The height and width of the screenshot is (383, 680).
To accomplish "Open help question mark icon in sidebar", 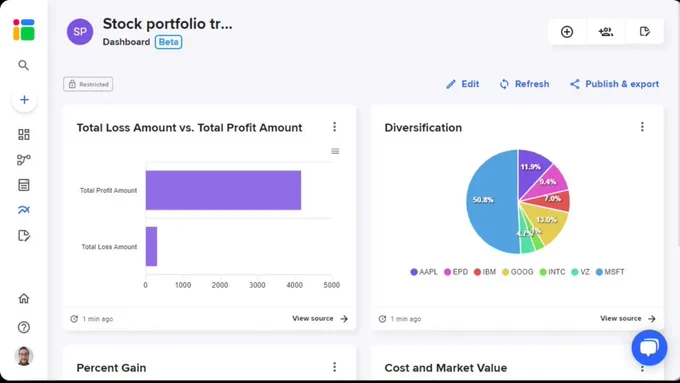I will (x=24, y=327).
